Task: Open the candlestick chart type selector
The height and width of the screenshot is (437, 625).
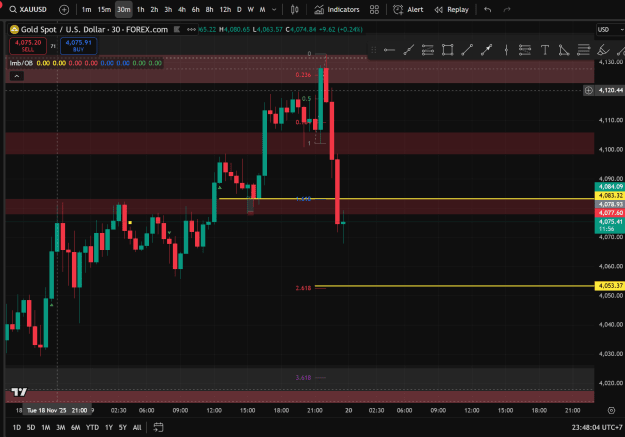Action: click(295, 10)
